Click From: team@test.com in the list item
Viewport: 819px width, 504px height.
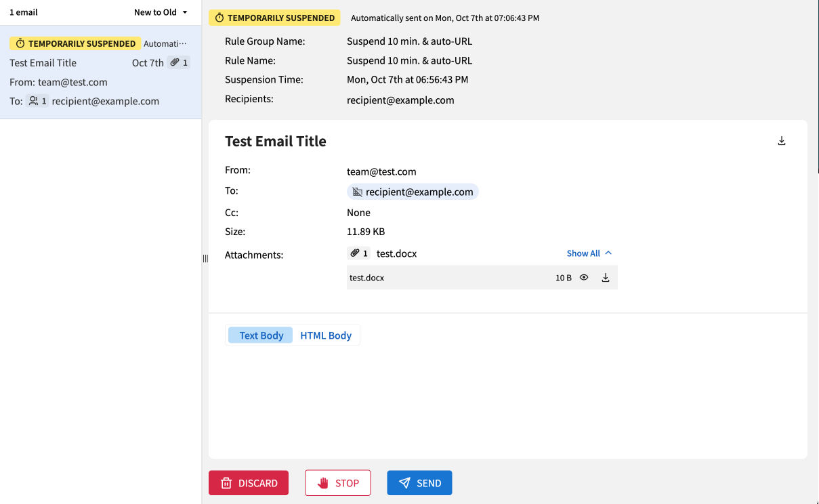pos(58,82)
